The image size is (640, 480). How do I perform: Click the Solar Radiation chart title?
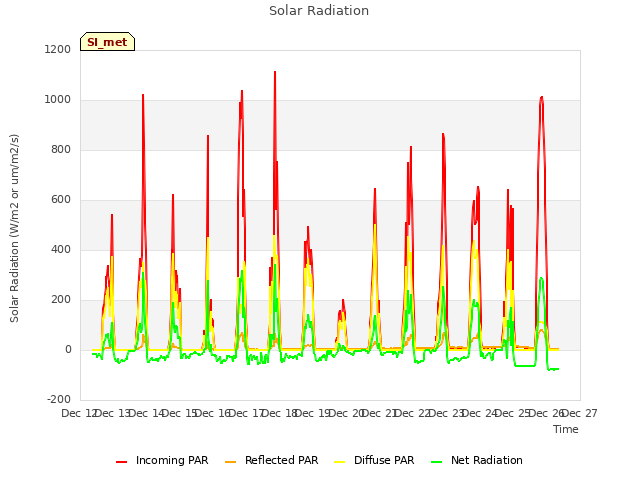tap(319, 11)
